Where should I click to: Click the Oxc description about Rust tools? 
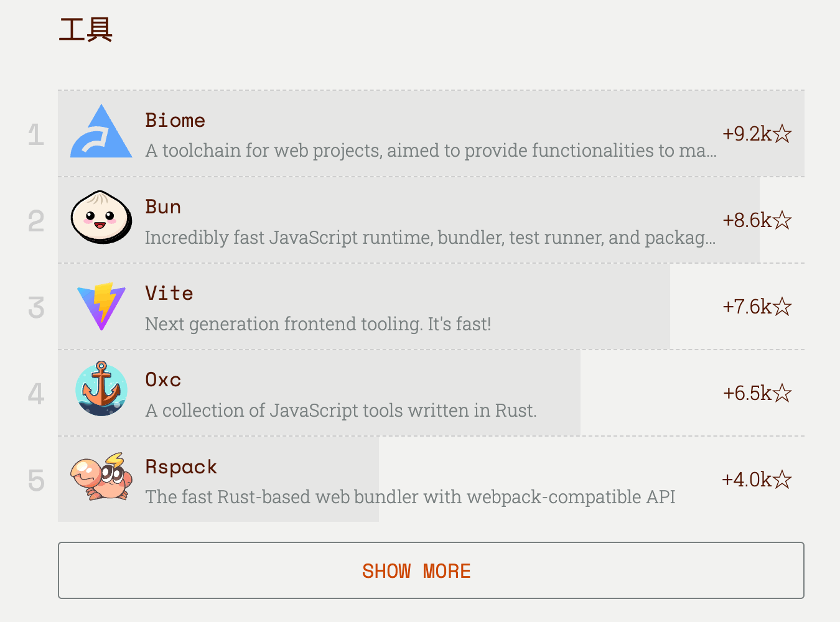click(341, 411)
